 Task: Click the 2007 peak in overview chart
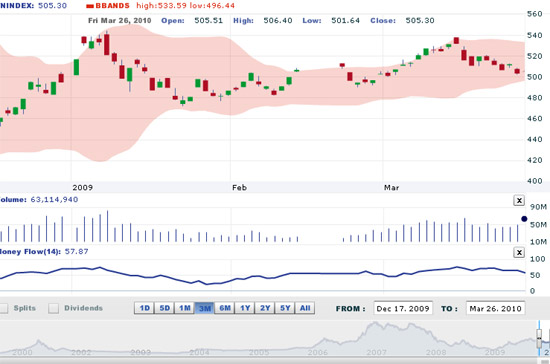(375, 324)
